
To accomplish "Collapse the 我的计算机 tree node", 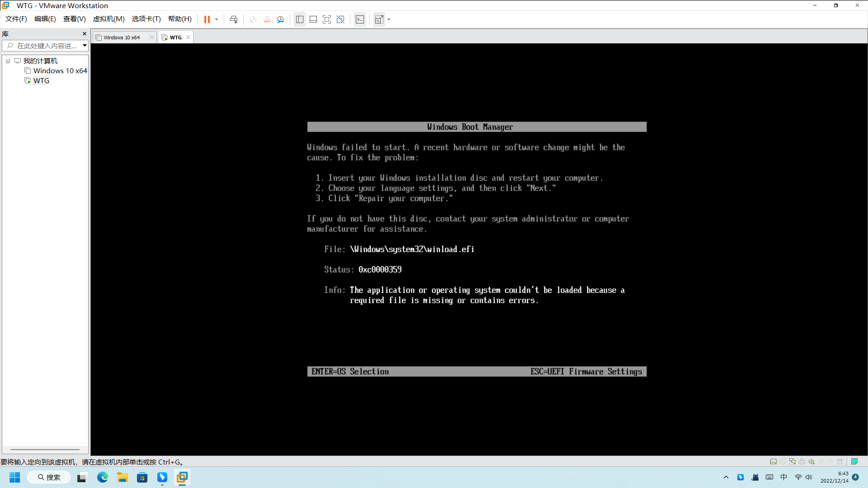I will point(7,61).
